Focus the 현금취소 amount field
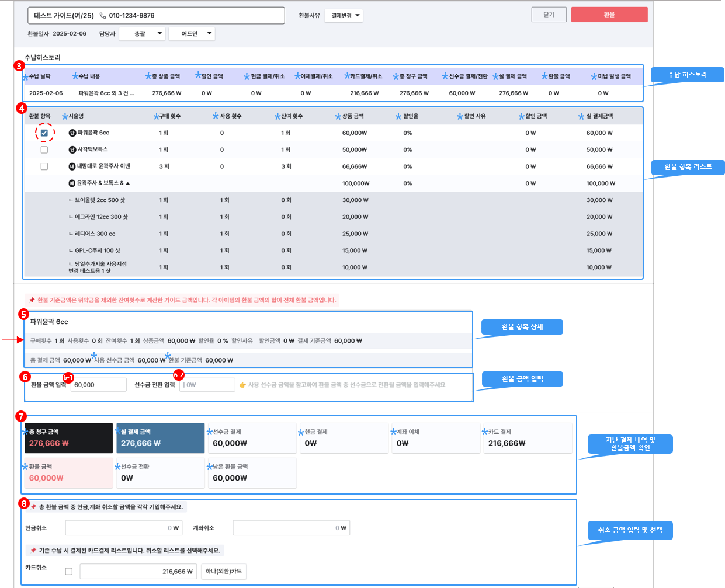 tap(124, 528)
